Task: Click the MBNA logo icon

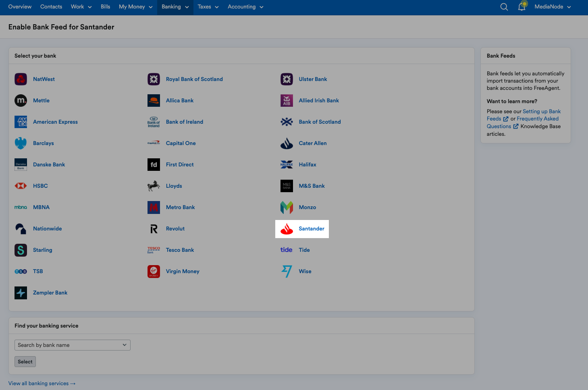Action: point(21,207)
